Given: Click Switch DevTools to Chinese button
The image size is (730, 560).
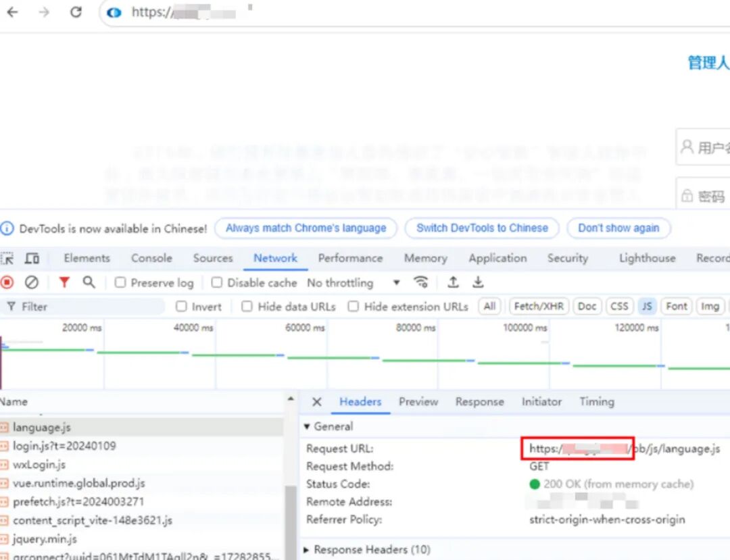Looking at the screenshot, I should coord(483,228).
